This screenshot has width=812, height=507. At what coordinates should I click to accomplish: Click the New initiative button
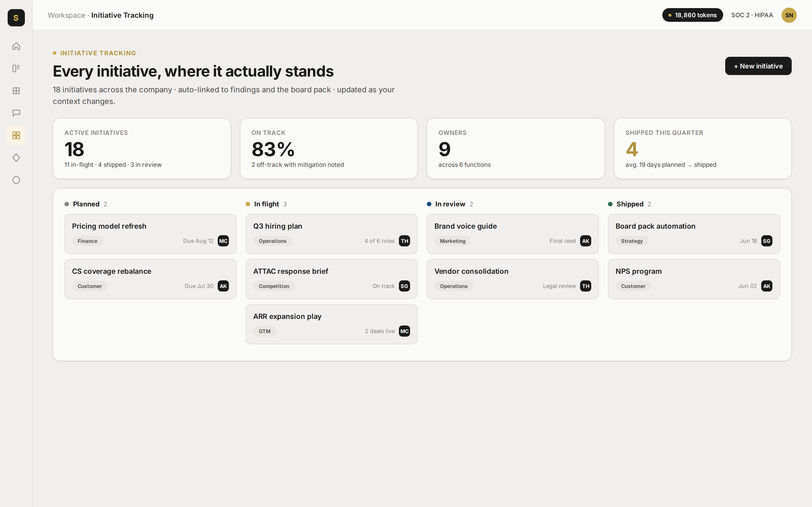pos(758,66)
